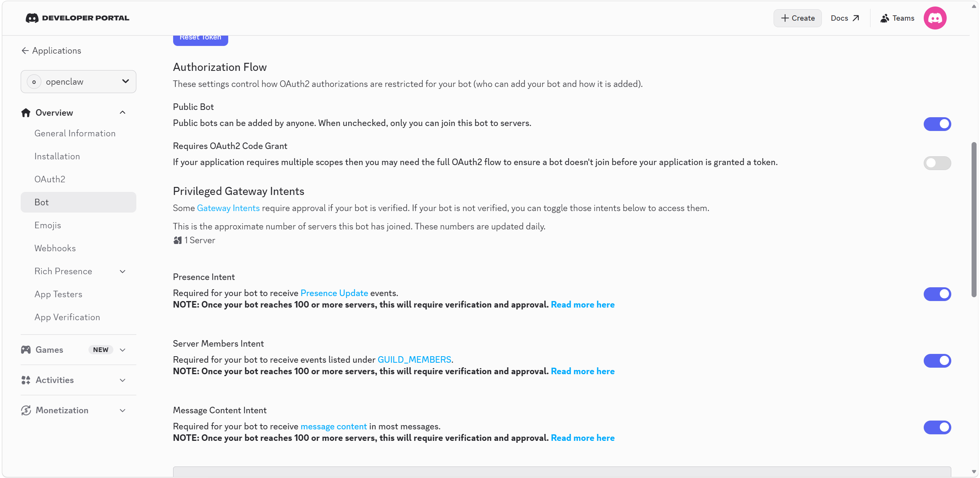Screen dimensions: 980x478
Task: Disable the Message Content Intent toggle
Action: (937, 427)
